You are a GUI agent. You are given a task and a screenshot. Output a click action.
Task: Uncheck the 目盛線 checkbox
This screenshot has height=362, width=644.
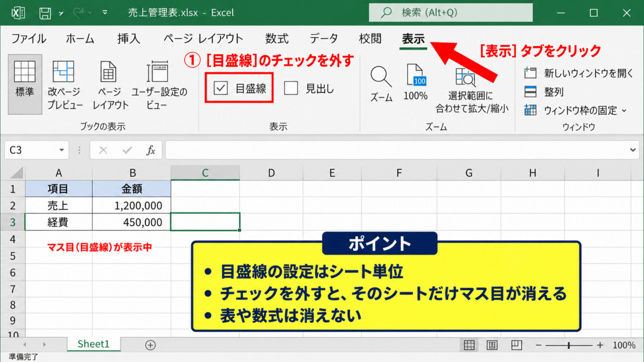click(x=221, y=88)
